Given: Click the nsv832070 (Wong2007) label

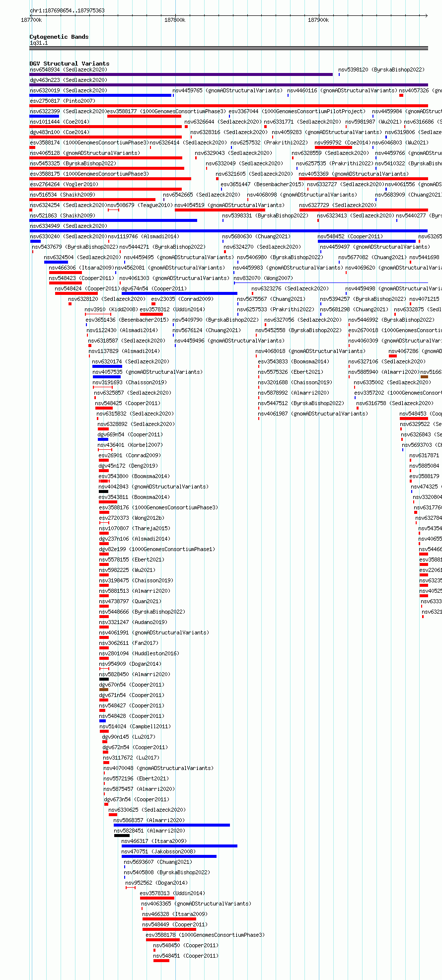Looking at the screenshot, I should coord(263,279).
